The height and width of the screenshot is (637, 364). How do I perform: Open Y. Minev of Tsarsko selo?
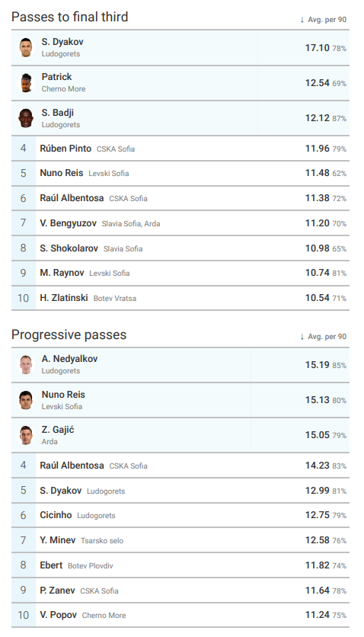(x=58, y=540)
